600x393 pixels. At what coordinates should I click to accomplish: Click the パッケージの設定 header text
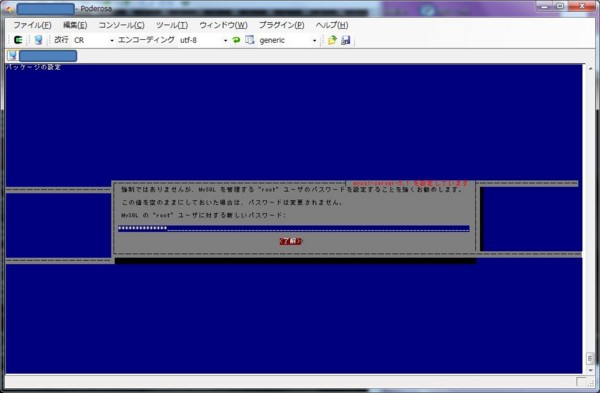tap(33, 67)
